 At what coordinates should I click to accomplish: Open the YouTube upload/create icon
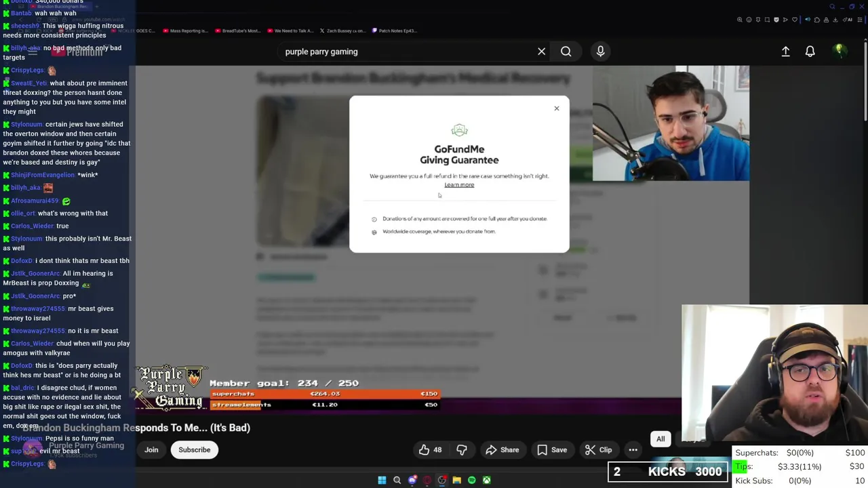coord(785,52)
